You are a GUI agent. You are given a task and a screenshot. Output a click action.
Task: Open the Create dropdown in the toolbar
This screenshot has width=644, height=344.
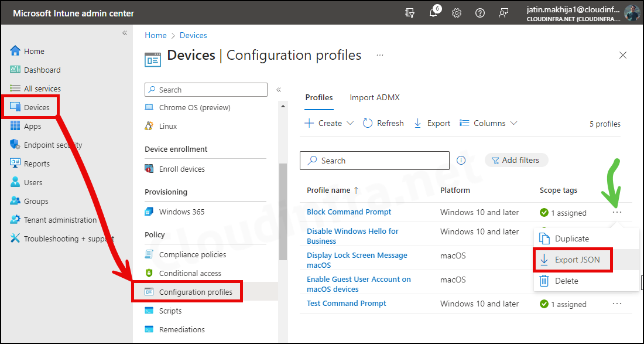click(329, 123)
